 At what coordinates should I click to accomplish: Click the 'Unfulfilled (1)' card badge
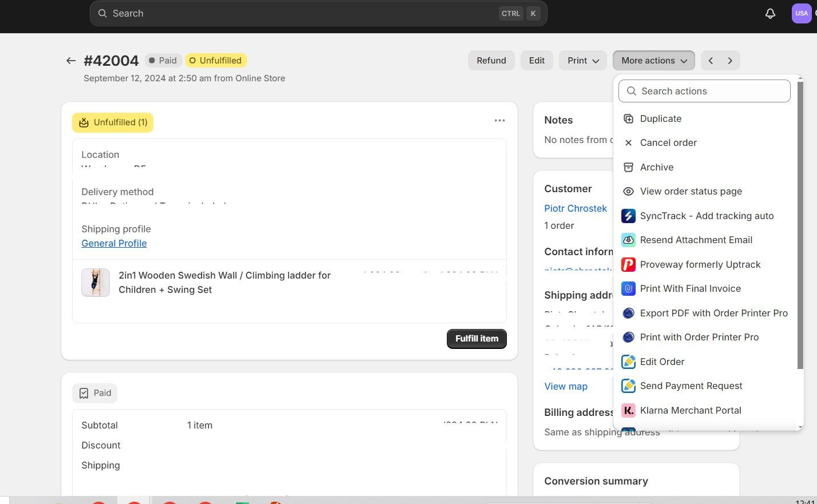[x=113, y=122]
